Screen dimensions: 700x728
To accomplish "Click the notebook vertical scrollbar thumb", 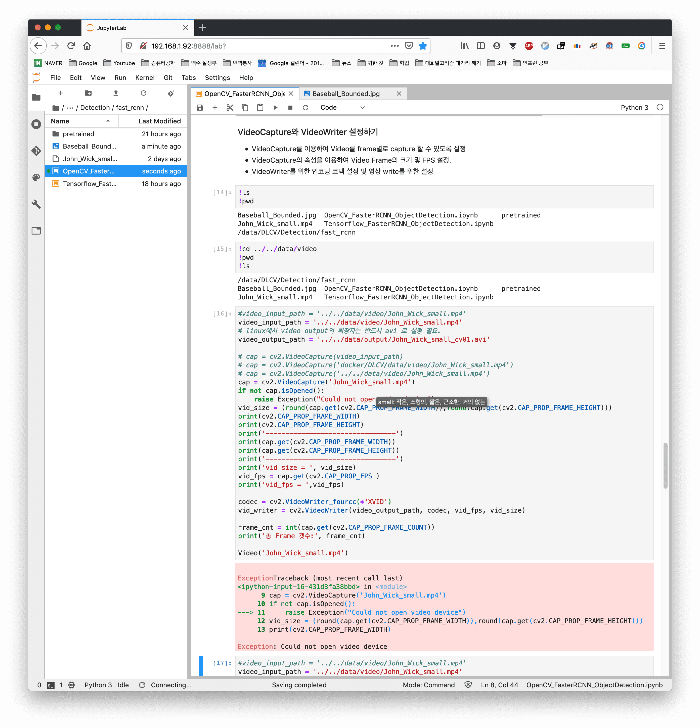I will 665,465.
